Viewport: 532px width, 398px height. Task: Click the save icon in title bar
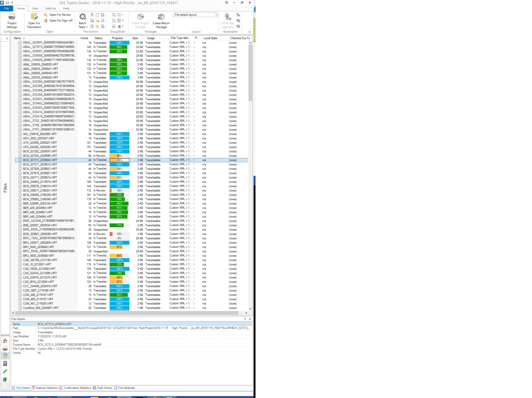[7, 3]
